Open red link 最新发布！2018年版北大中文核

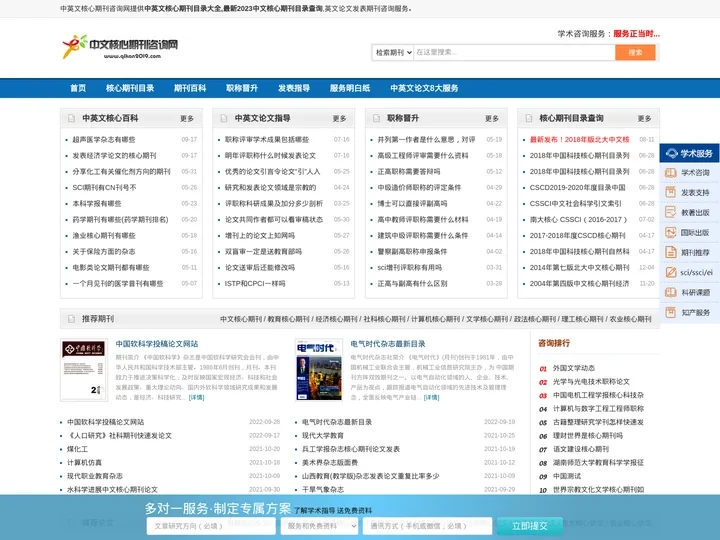click(579, 140)
